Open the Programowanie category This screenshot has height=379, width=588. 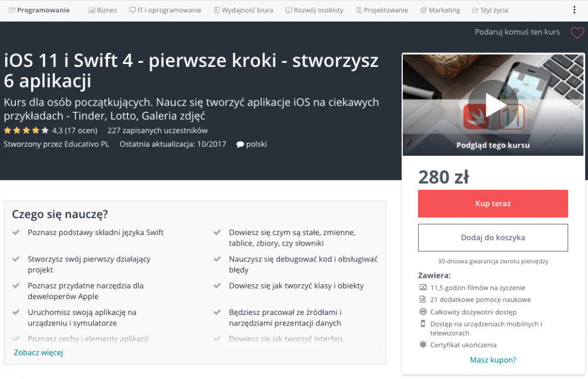click(x=39, y=10)
